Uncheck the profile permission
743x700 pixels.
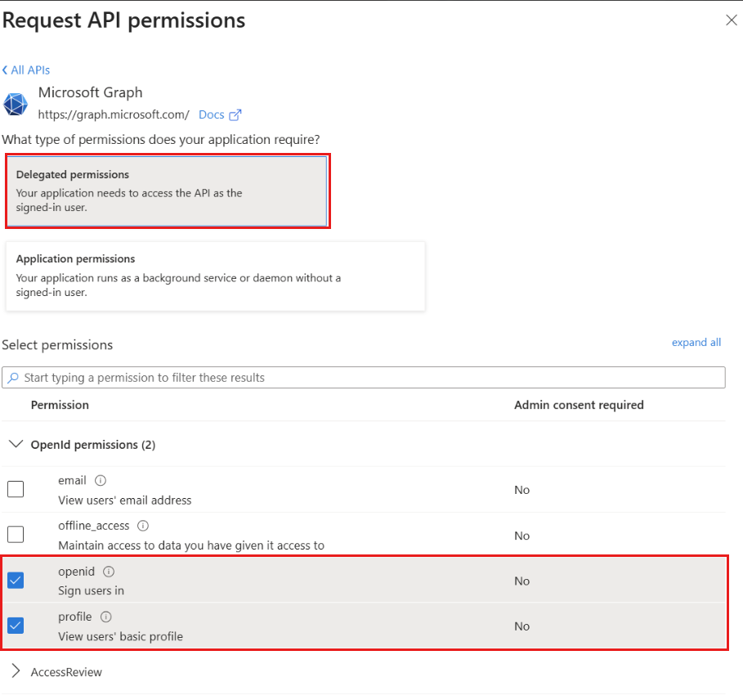coord(14,625)
